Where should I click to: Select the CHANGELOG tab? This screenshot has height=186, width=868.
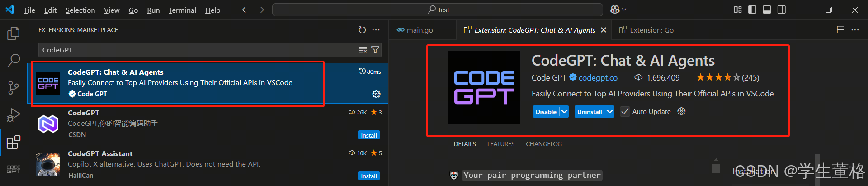pyautogui.click(x=544, y=144)
